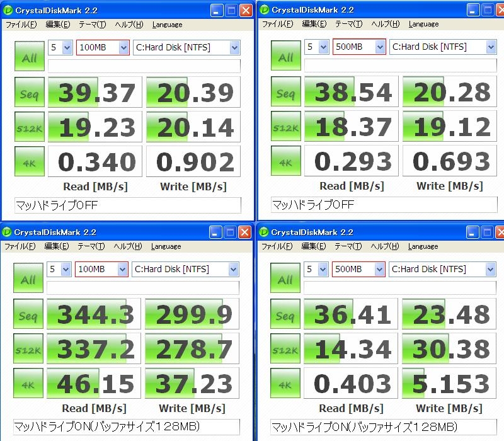Click CrystalDiskMark title icon in 38.54 Seq window
This screenshot has width=504, height=441.
pos(264,9)
